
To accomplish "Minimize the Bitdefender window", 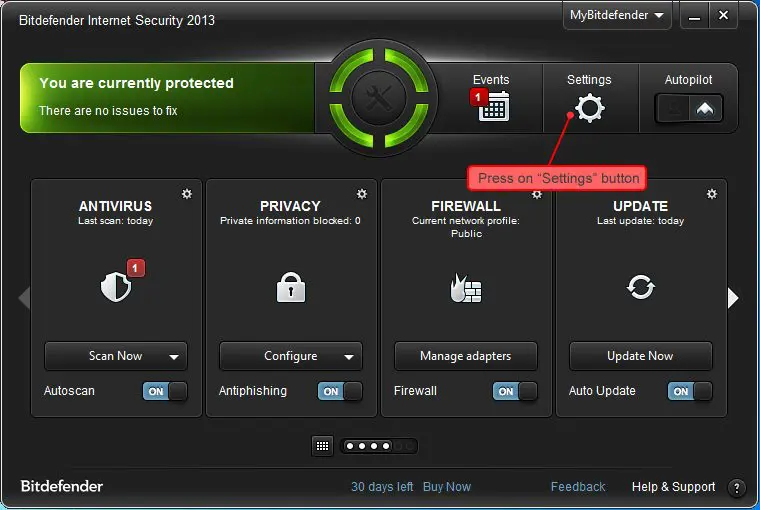I will pos(695,16).
